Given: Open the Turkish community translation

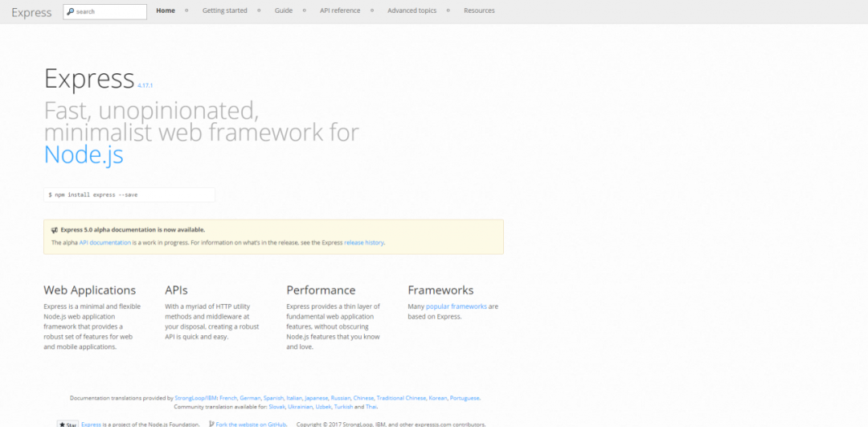Looking at the screenshot, I should point(343,407).
